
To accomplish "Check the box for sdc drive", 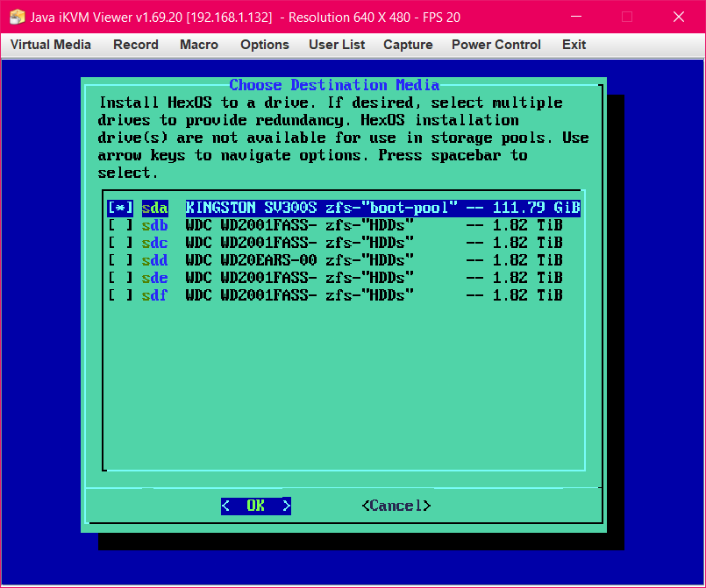I will [120, 243].
